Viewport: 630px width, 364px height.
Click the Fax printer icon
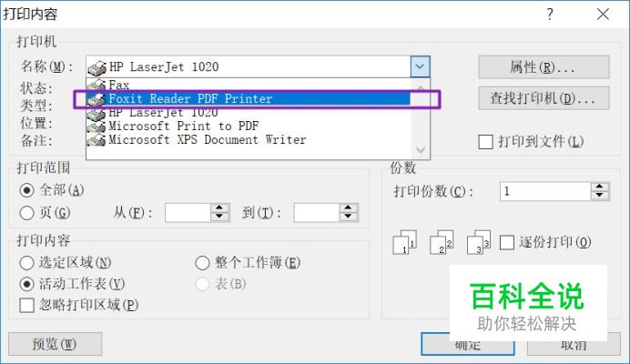coord(97,86)
